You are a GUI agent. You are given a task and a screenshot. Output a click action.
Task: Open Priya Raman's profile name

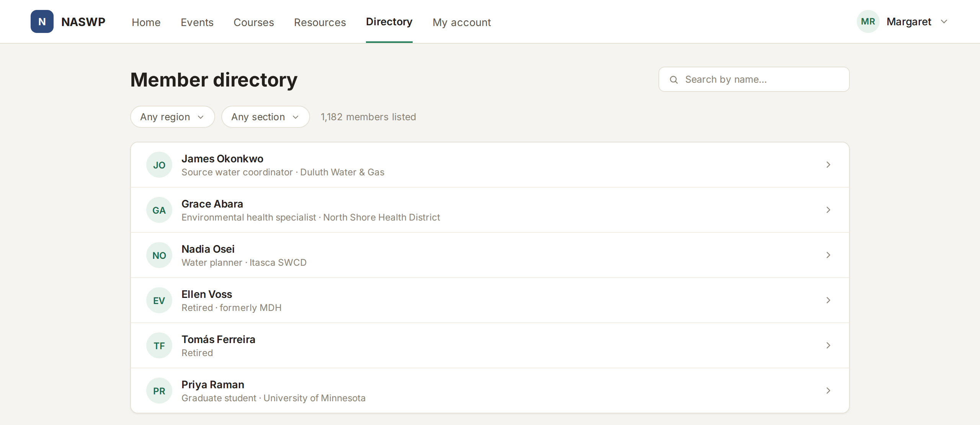tap(213, 384)
